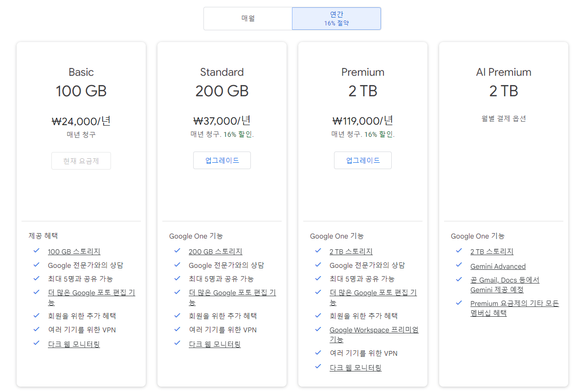Click the 월별 결제 옵션 text on AI Premium

point(503,118)
